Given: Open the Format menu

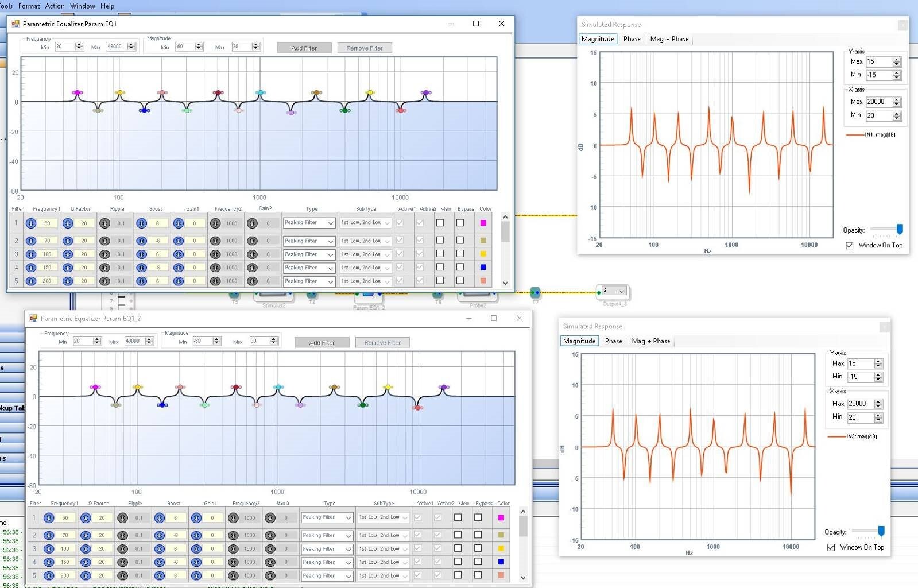Looking at the screenshot, I should [29, 6].
